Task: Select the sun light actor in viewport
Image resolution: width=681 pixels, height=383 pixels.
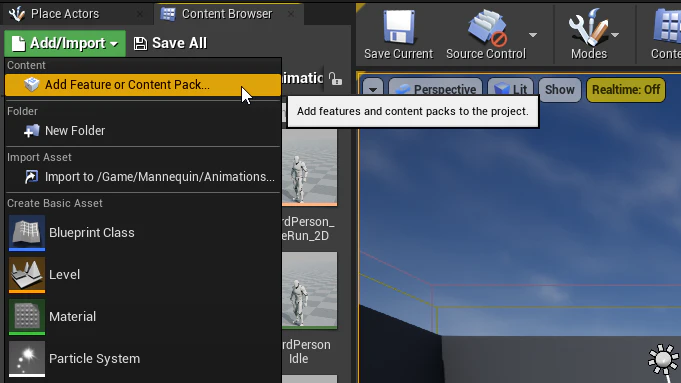Action: click(x=664, y=360)
